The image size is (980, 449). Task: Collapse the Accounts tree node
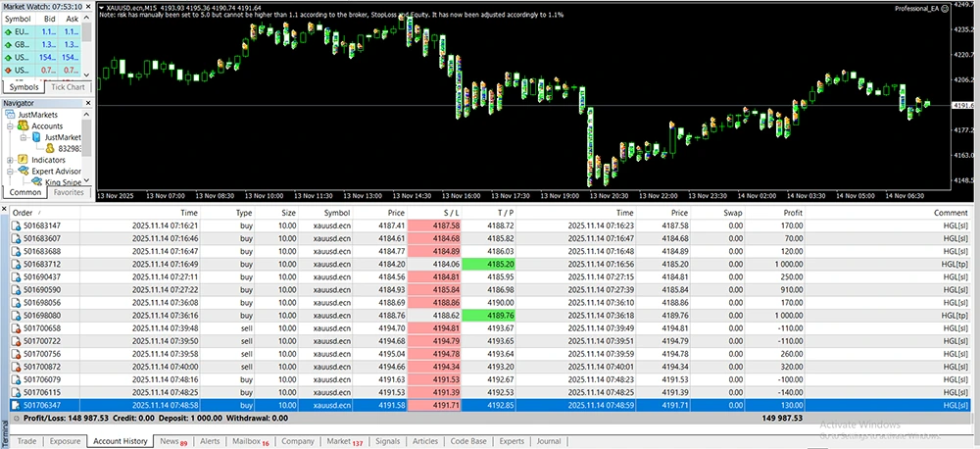[x=10, y=126]
